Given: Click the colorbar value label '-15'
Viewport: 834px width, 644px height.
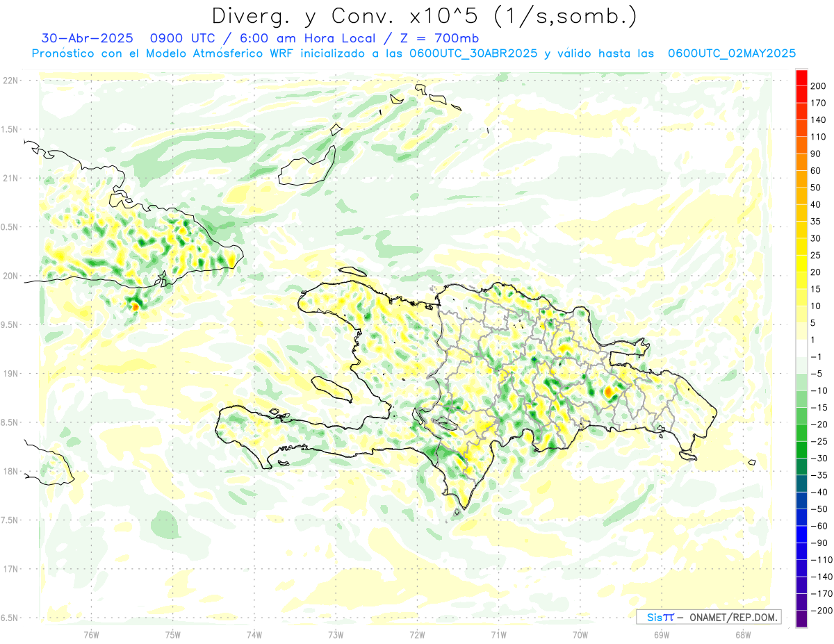Looking at the screenshot, I should coord(819,408).
